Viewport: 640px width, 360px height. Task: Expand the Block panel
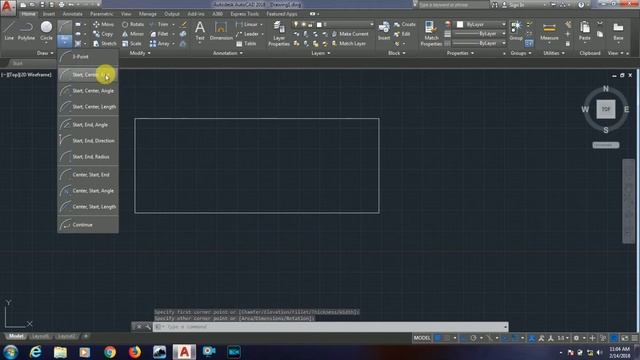click(x=397, y=53)
